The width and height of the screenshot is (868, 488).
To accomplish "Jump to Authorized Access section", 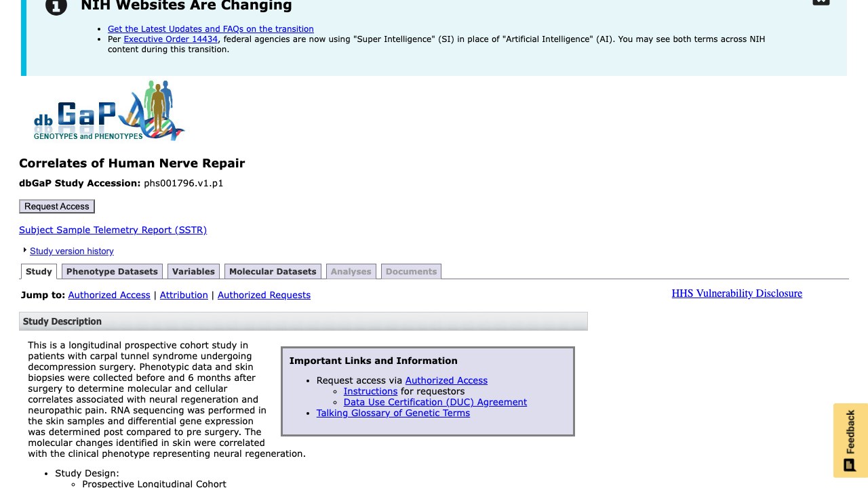I will click(x=109, y=296).
